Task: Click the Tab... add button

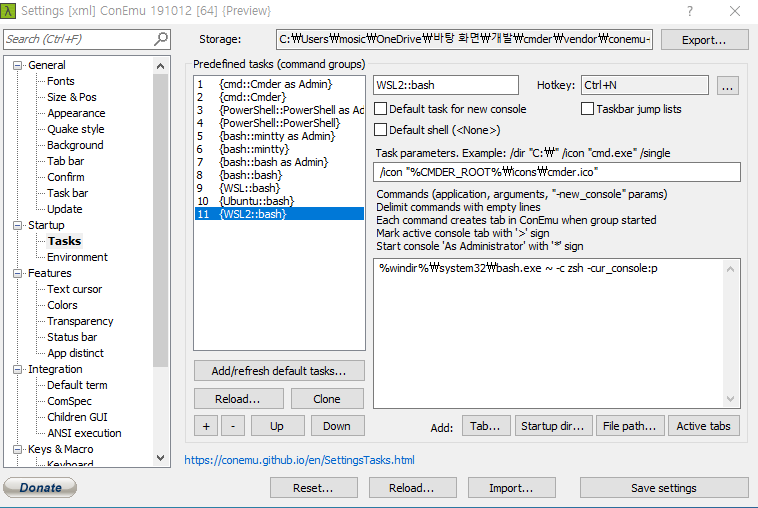Action: [486, 426]
